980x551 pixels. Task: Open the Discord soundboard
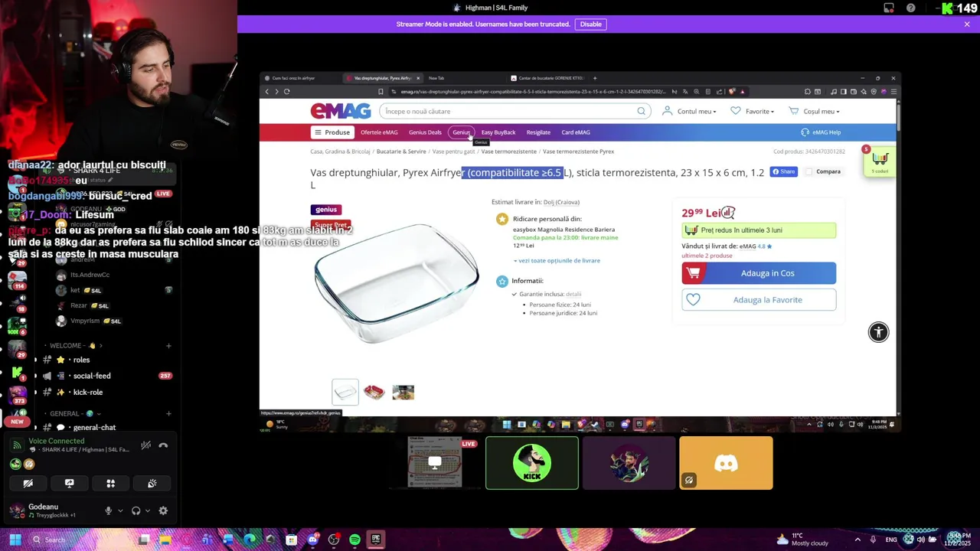[x=152, y=484]
